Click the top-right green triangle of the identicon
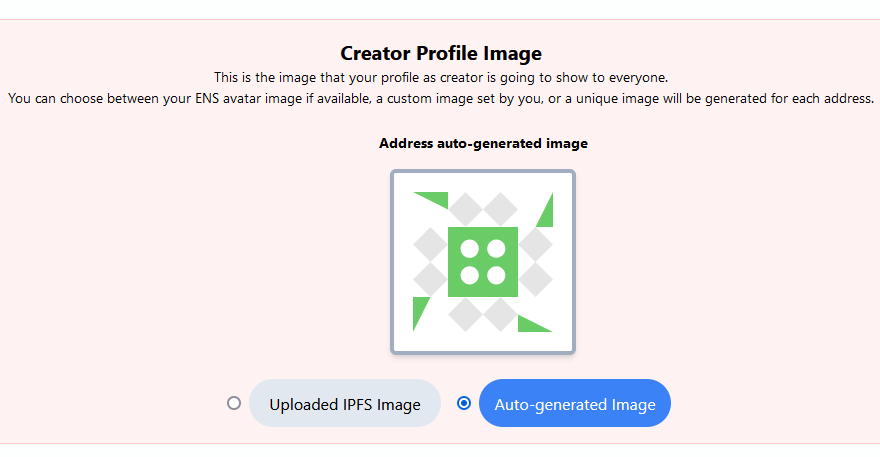This screenshot has width=880, height=457. (546, 213)
